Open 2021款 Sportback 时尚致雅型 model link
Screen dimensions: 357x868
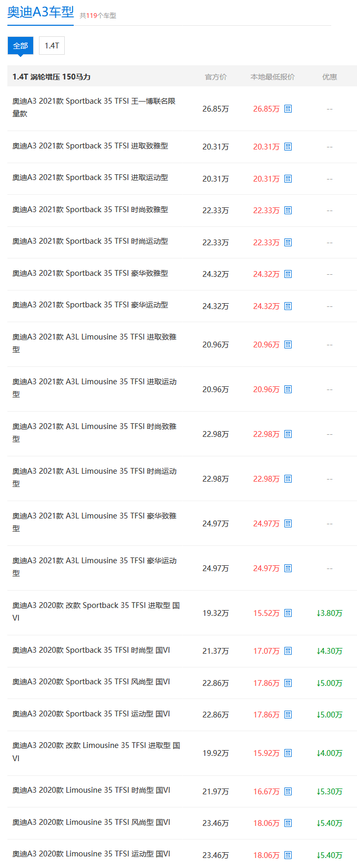90,209
